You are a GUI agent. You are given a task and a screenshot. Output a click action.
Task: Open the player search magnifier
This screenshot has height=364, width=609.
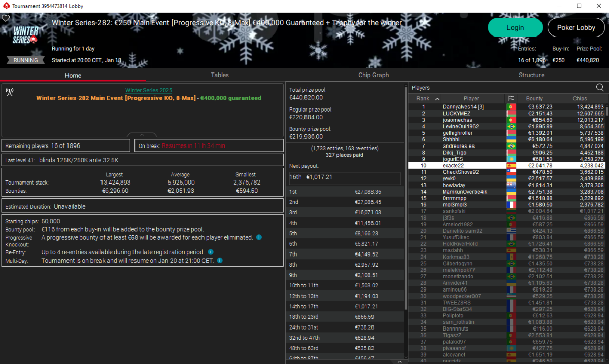[600, 88]
